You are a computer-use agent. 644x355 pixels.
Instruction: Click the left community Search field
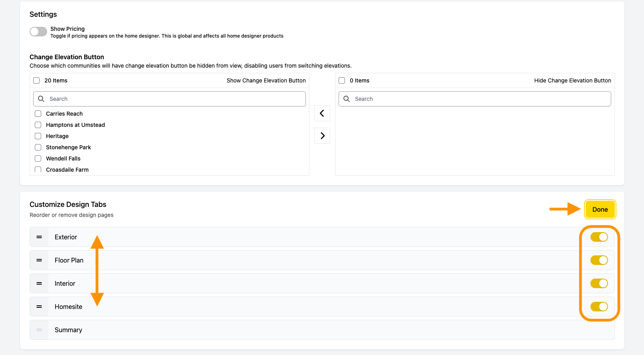[169, 99]
